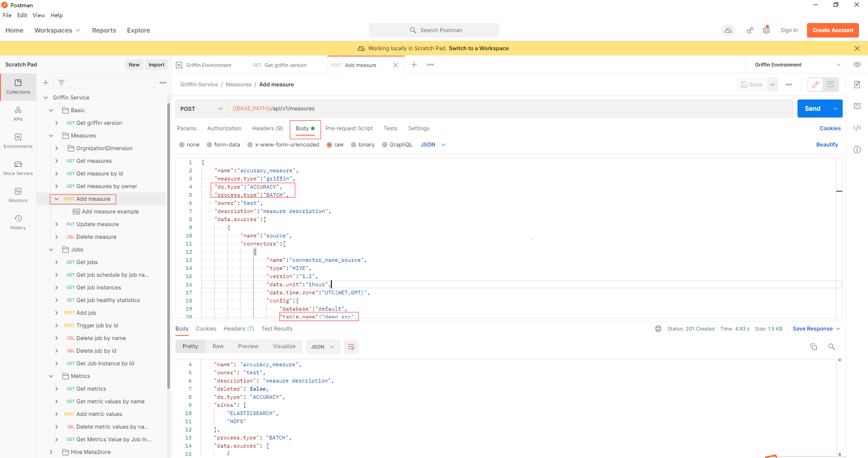Click the cloud sync offline icon

coord(728,30)
